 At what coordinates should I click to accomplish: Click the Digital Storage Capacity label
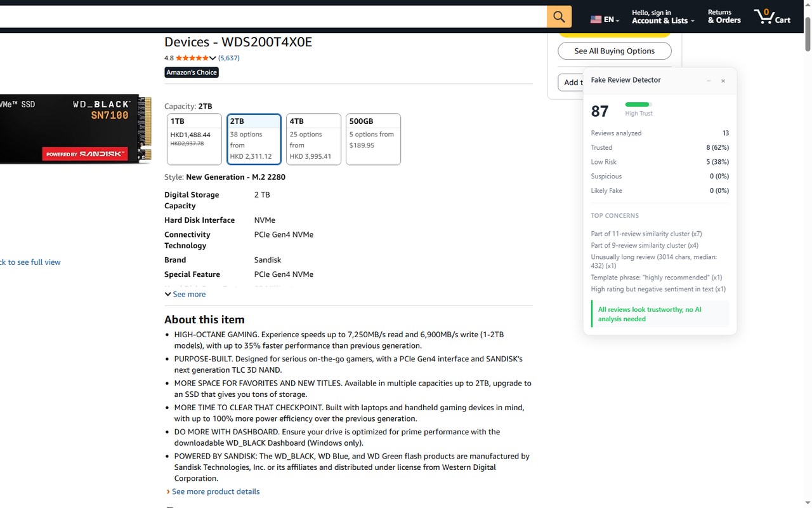pyautogui.click(x=192, y=200)
